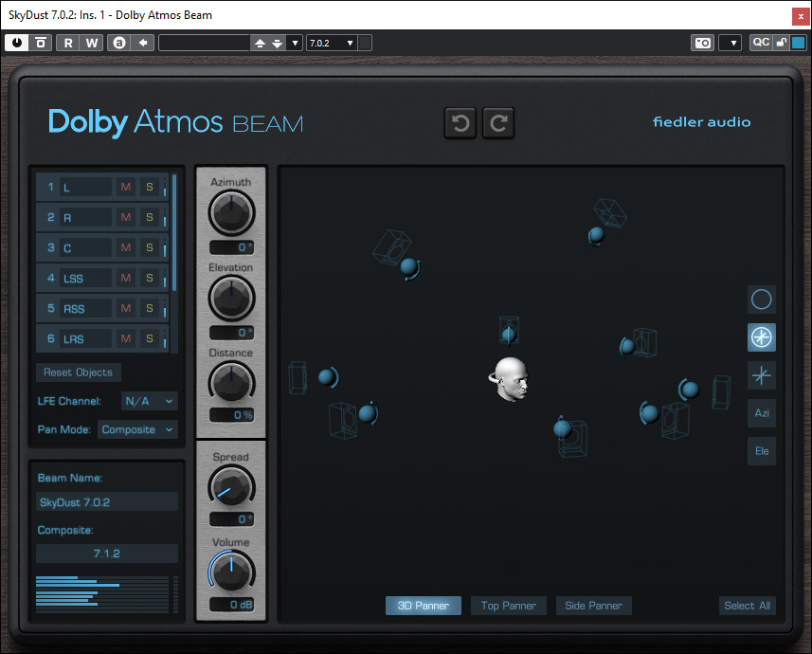The width and height of the screenshot is (812, 654).
Task: Enable the W write automation icon
Action: point(92,42)
